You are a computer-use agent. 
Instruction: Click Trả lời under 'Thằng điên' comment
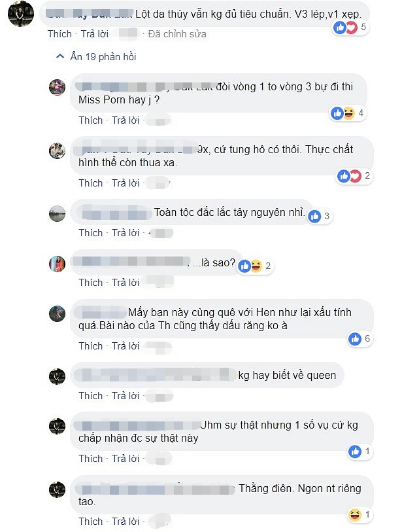[x=126, y=521]
